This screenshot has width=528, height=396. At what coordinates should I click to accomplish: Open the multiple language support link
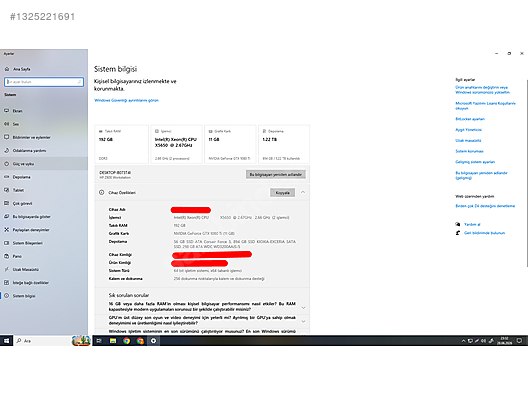(485, 206)
